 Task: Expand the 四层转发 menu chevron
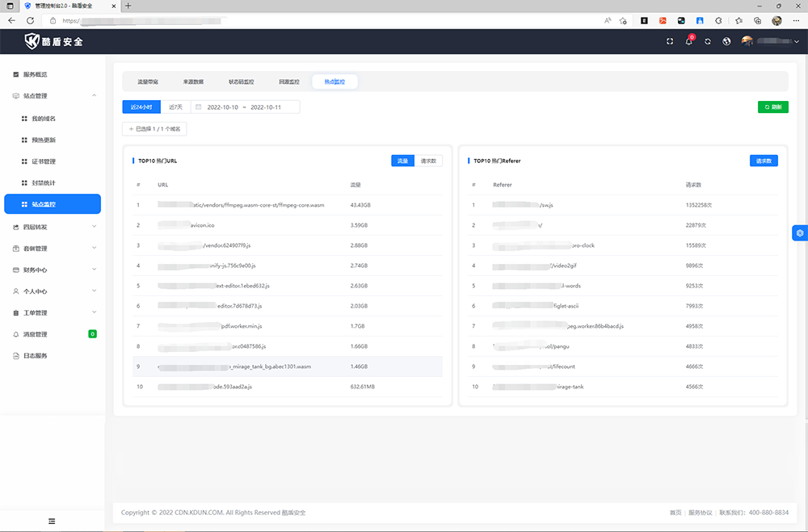pyautogui.click(x=95, y=227)
